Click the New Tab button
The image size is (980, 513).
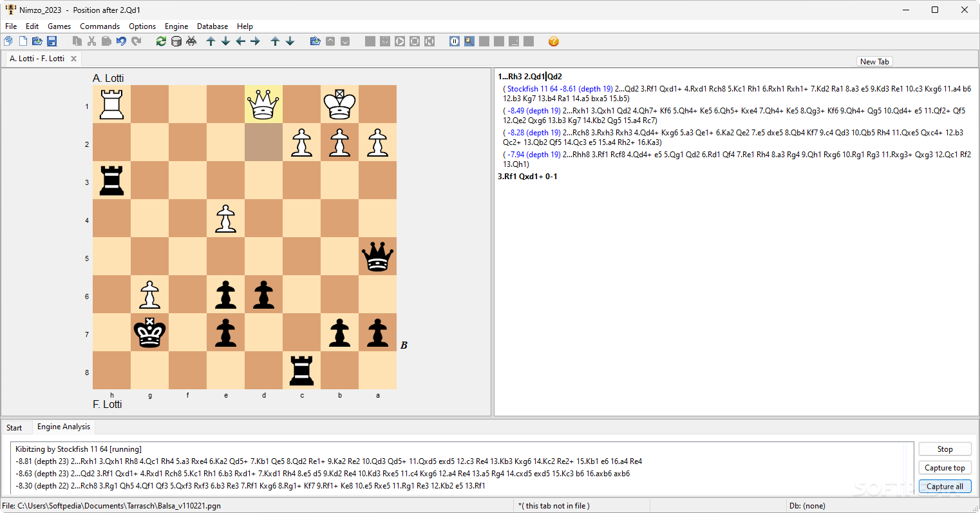[x=874, y=62]
